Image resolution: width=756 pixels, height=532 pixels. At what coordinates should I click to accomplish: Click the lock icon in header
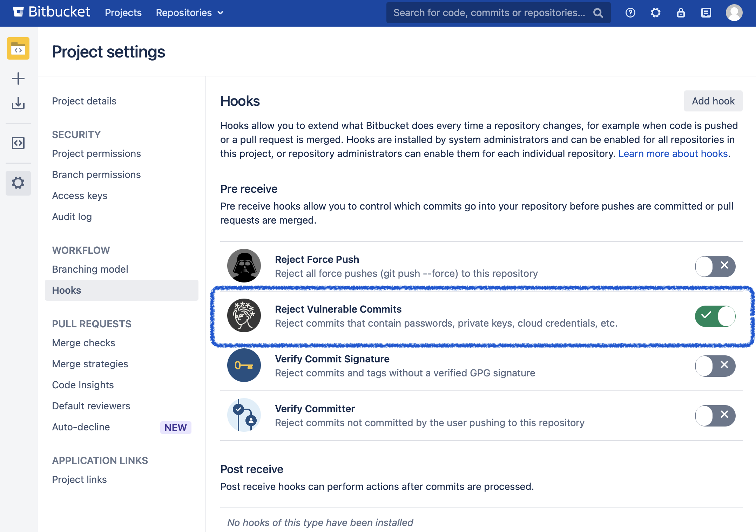[681, 13]
